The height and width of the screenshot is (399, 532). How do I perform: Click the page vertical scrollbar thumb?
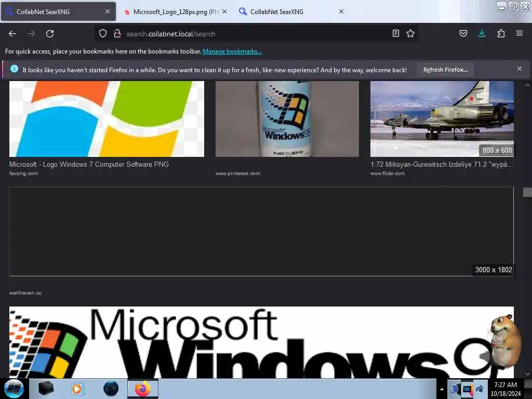click(528, 192)
